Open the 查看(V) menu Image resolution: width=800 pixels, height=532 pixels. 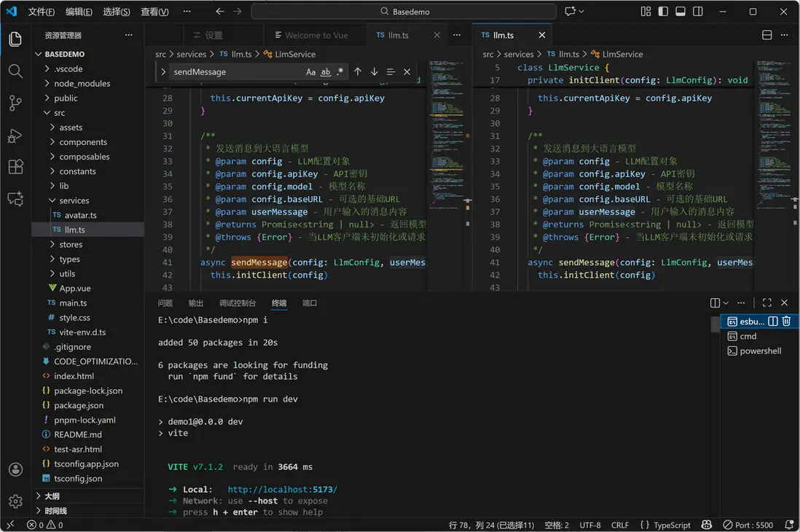[154, 12]
